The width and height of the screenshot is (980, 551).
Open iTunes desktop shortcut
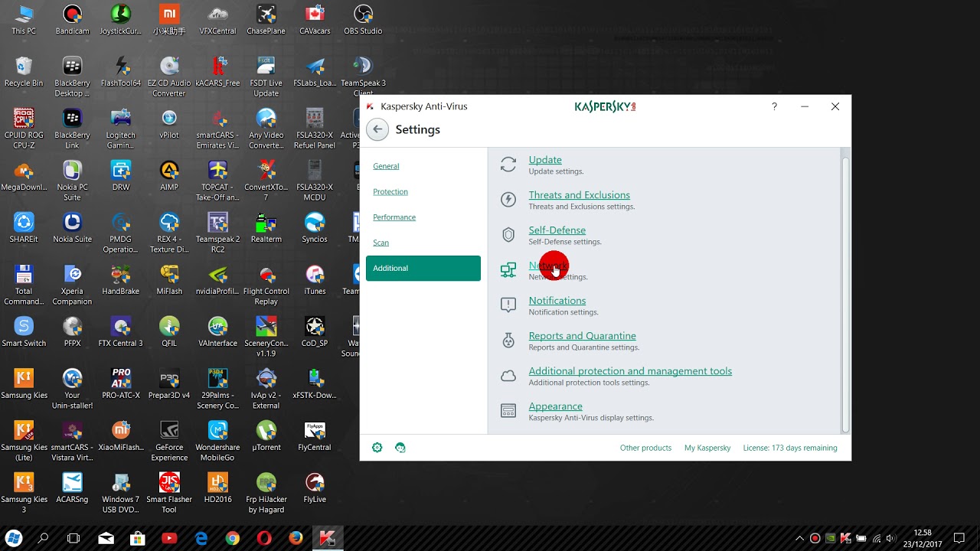pyautogui.click(x=315, y=280)
